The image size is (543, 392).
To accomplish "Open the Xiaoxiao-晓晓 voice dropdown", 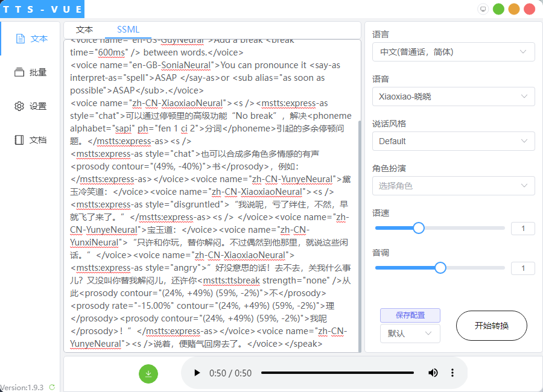I will [453, 96].
